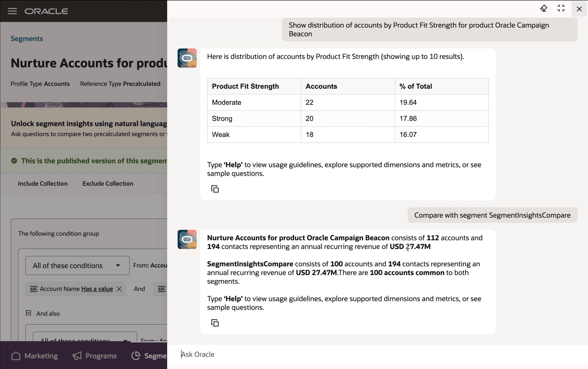Click the accounts value 18
Viewport: 588px width, 369px height.
[x=309, y=135]
